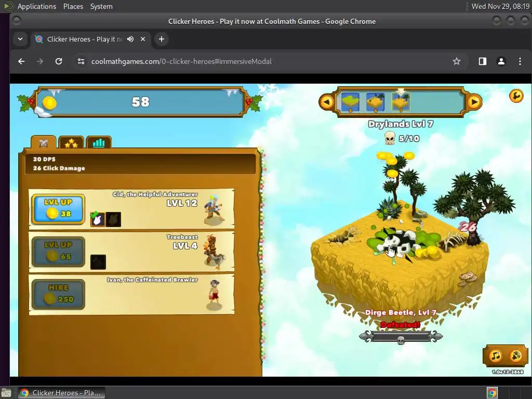This screenshot has height=399, width=532.
Task: Click the Treebeast hero portrait
Action: point(214,252)
